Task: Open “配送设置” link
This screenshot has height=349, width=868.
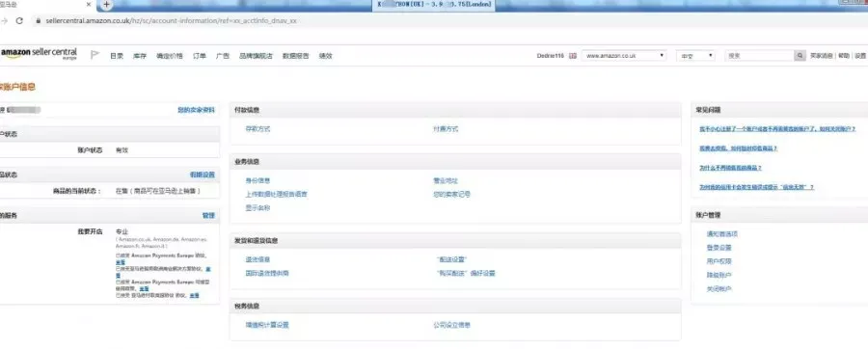Action: 452,259
